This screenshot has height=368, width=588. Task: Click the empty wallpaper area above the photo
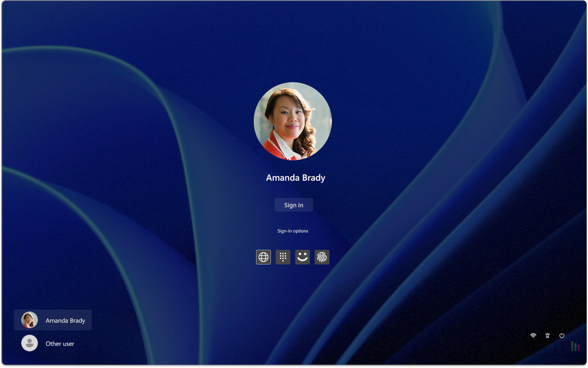293,41
